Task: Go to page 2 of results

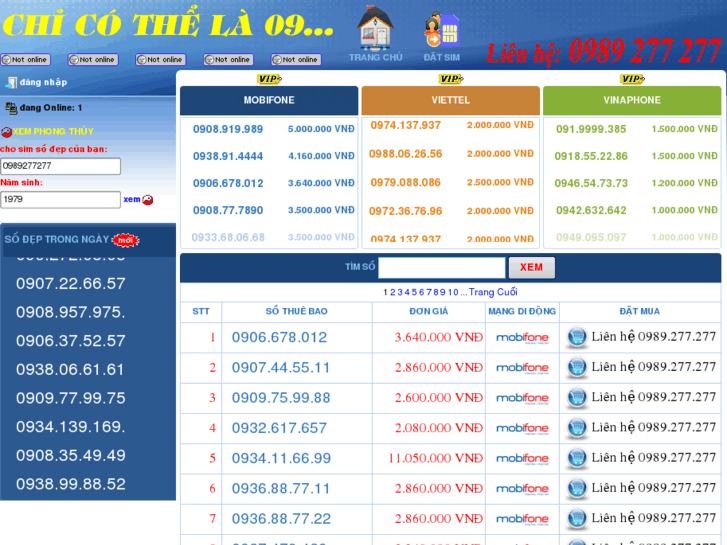Action: point(393,292)
